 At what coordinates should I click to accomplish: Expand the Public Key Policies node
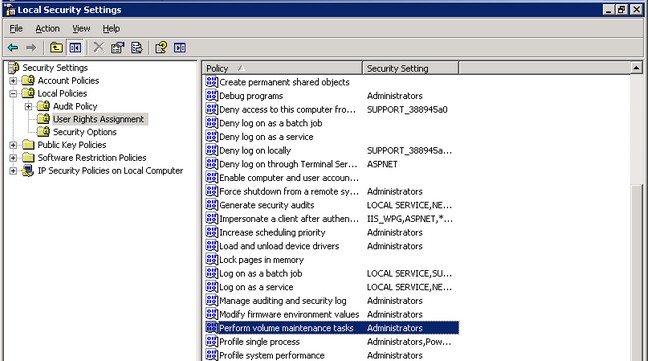pyautogui.click(x=13, y=145)
